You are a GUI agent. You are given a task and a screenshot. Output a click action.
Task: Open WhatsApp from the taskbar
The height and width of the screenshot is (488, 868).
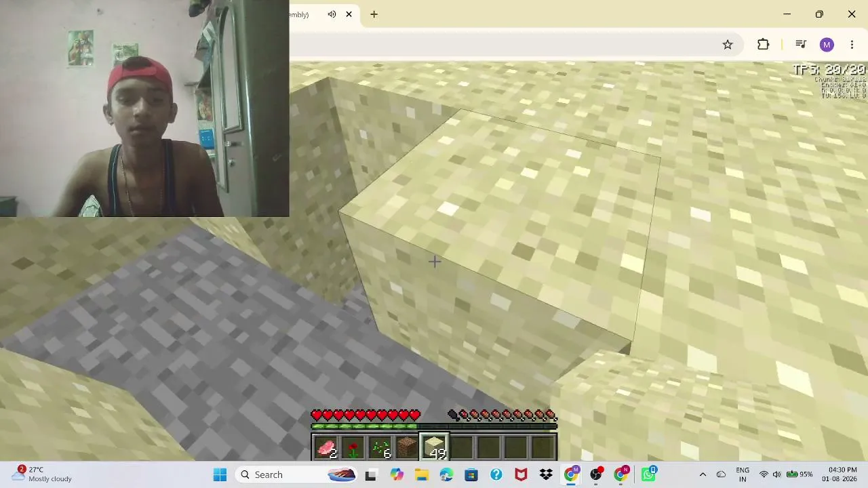tap(648, 474)
